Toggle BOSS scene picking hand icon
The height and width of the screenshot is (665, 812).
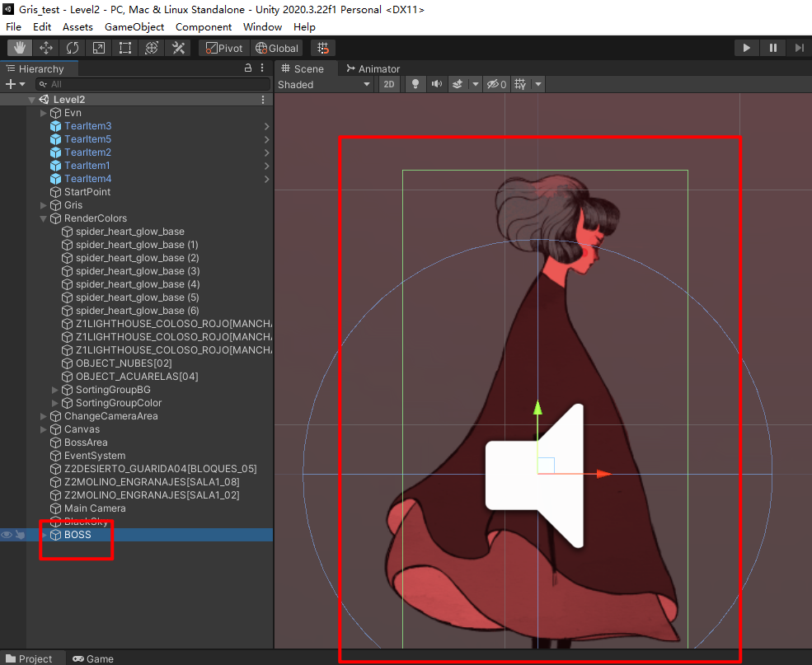(20, 535)
